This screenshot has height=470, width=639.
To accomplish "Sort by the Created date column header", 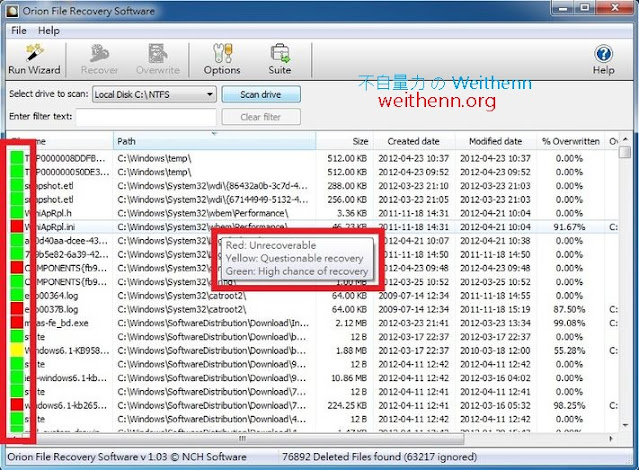I will tap(414, 141).
